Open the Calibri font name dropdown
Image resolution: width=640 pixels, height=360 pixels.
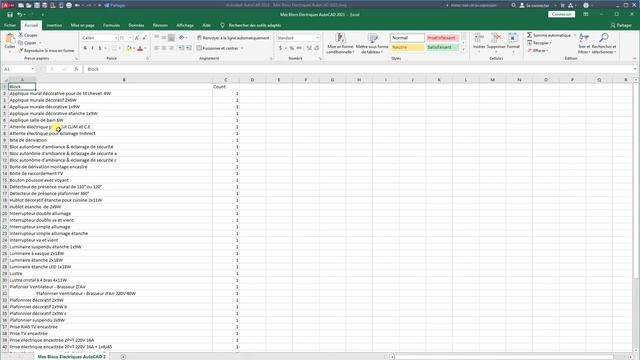(x=116, y=38)
